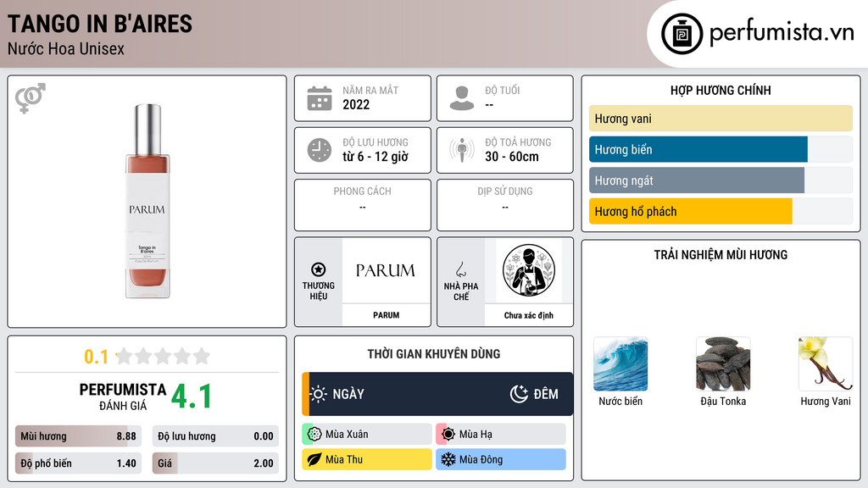Click the clock icon beside Độ lưu hương
868x488 pixels.
pos(320,150)
